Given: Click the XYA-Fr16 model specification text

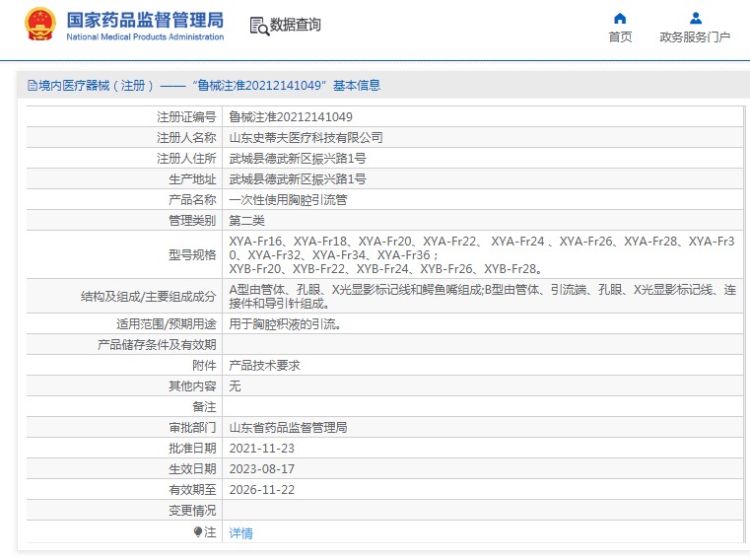Looking at the screenshot, I should 255,242.
